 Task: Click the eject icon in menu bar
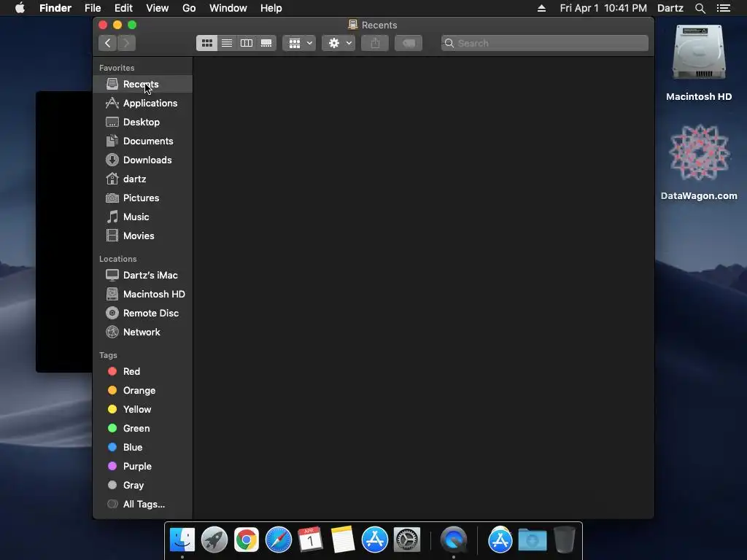click(x=541, y=8)
